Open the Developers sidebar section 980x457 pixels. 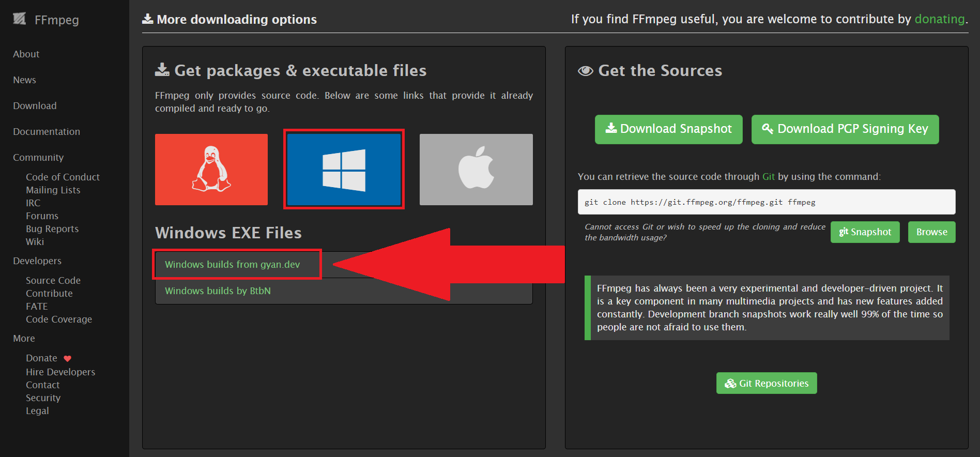click(37, 261)
